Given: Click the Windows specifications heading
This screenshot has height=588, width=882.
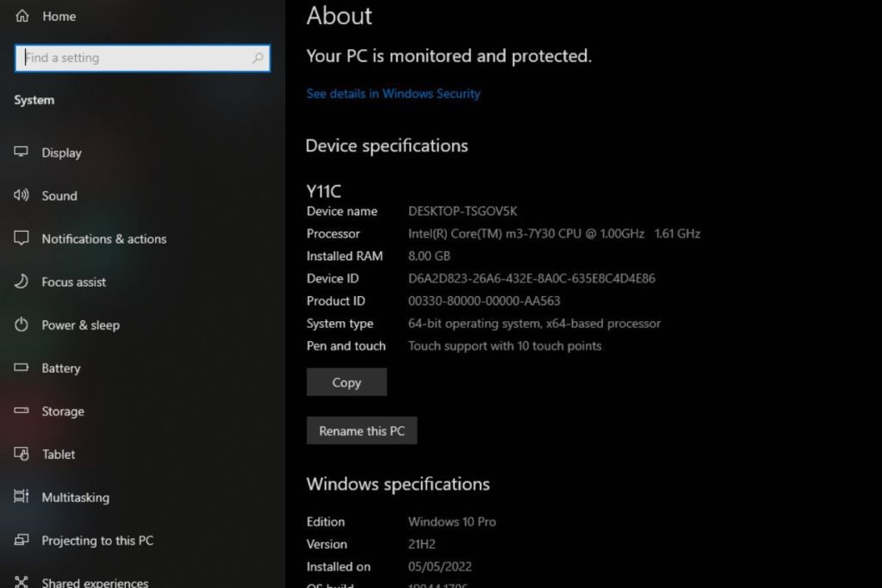Looking at the screenshot, I should tap(398, 484).
